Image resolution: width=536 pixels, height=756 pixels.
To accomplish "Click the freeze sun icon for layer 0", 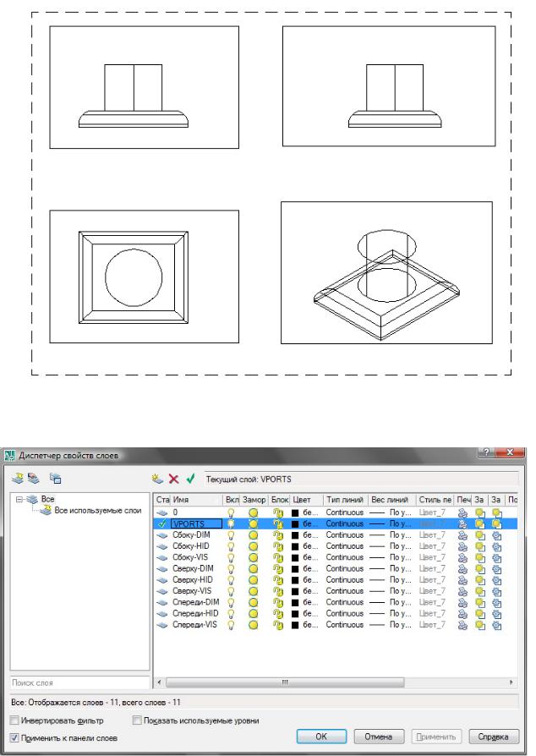I will coord(253,512).
